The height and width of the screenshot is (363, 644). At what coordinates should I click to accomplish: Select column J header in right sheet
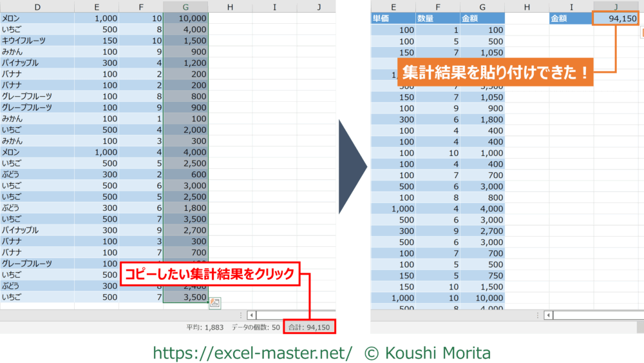point(616,6)
